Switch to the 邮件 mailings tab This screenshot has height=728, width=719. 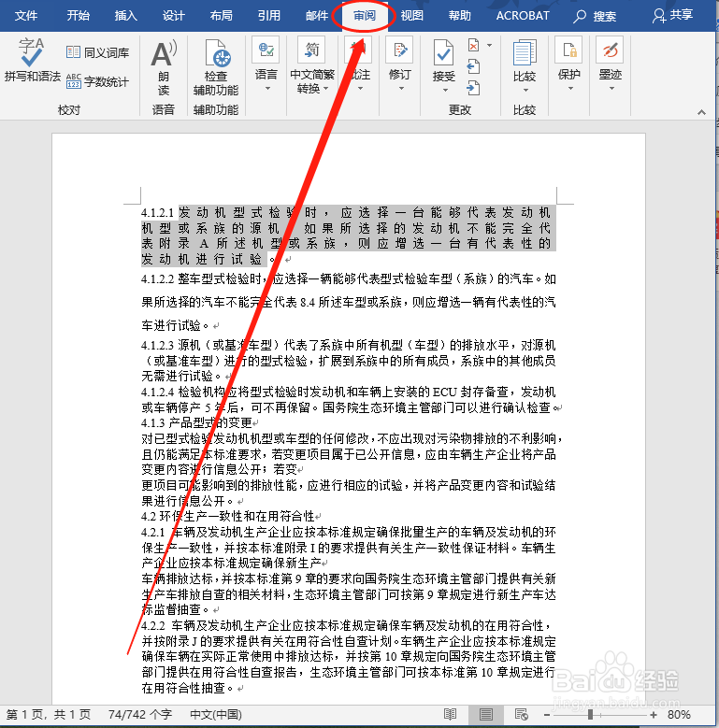click(317, 16)
